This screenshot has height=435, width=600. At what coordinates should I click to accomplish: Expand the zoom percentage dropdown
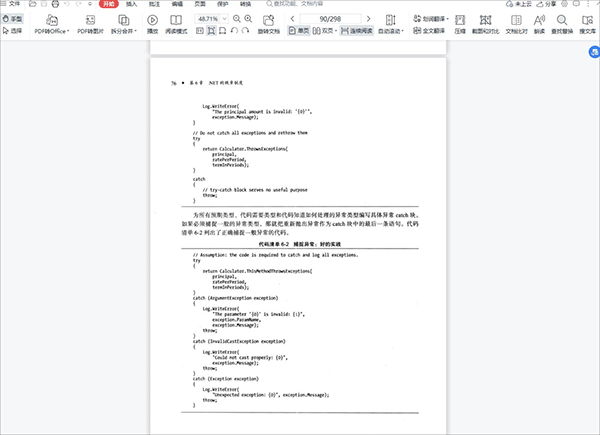(225, 19)
